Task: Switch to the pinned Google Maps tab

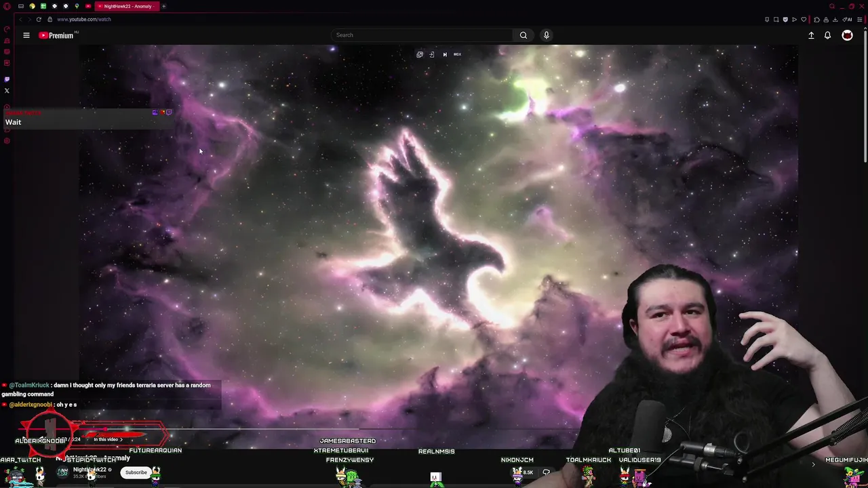Action: (77, 6)
